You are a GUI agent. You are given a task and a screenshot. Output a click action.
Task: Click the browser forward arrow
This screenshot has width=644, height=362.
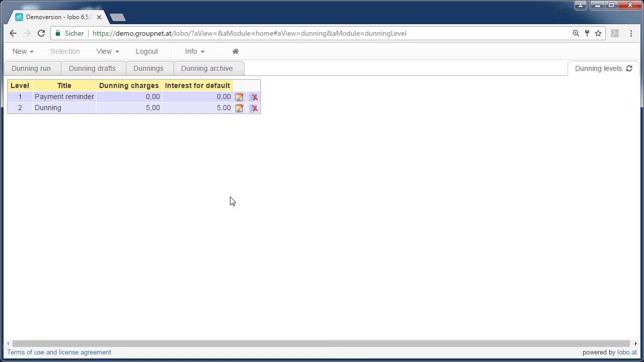pos(27,33)
